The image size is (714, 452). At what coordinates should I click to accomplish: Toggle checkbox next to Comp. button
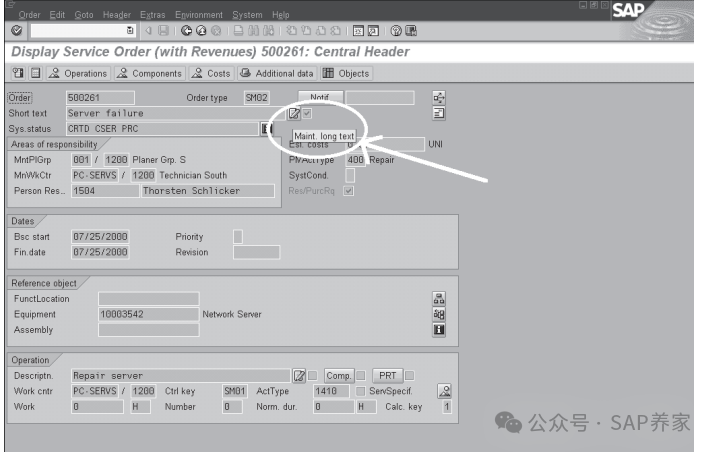pos(361,376)
